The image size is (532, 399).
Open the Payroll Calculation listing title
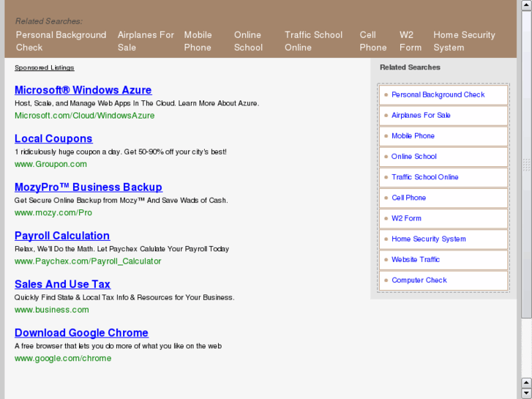pos(62,236)
